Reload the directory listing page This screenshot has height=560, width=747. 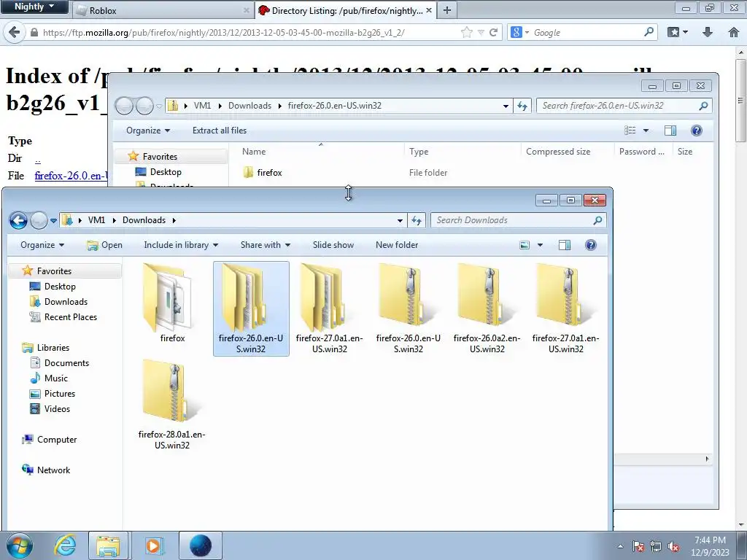494,32
